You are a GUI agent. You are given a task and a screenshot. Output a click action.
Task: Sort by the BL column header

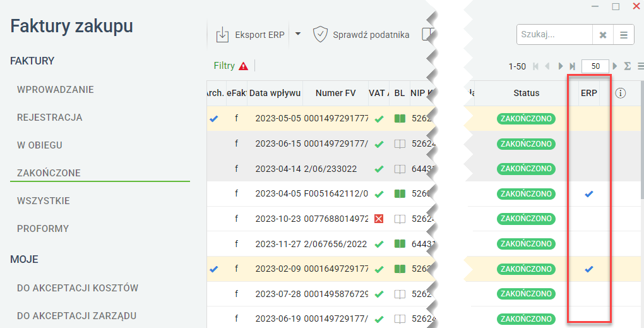click(x=399, y=94)
